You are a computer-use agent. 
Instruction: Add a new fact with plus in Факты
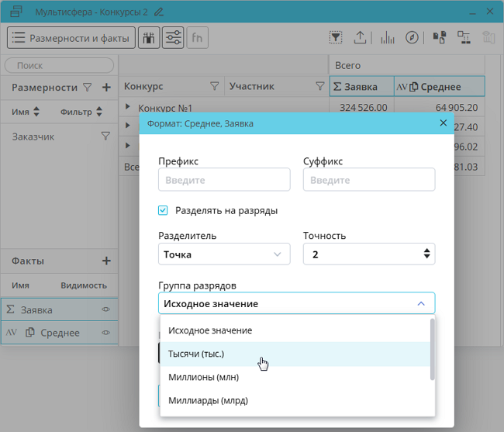click(106, 261)
